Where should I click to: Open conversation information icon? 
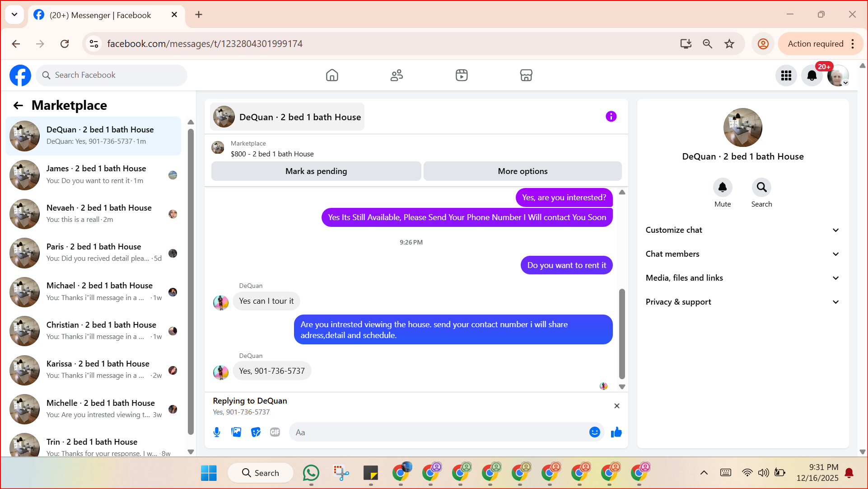tap(611, 117)
